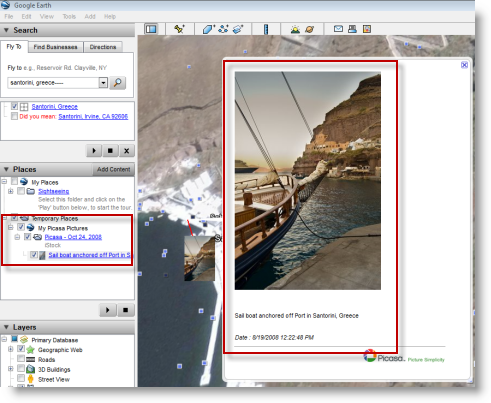Toggle the Santorini, Greece result checkbox
Screen dimensions: 491x403
(x=14, y=106)
